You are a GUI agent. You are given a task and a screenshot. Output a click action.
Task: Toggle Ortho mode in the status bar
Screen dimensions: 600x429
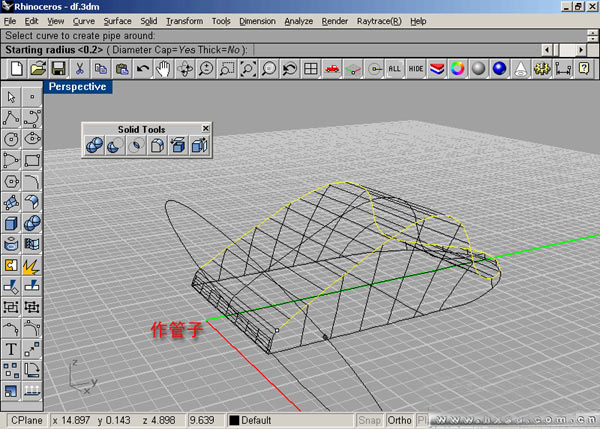(x=399, y=420)
